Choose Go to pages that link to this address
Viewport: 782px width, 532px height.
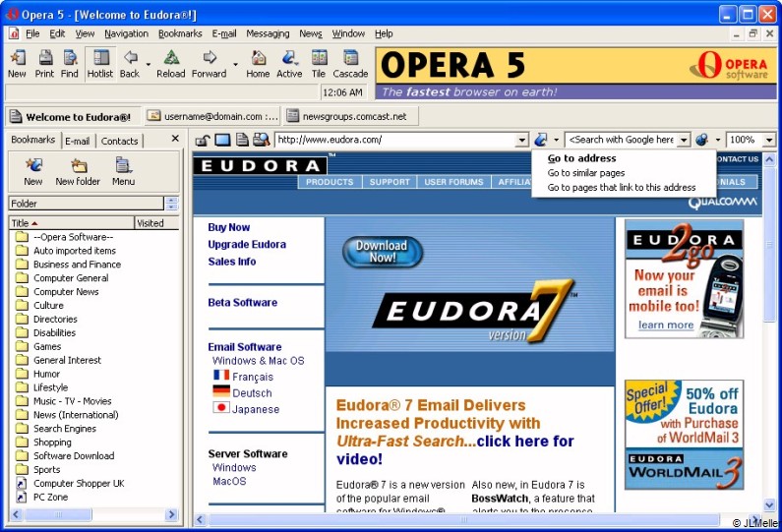(622, 188)
